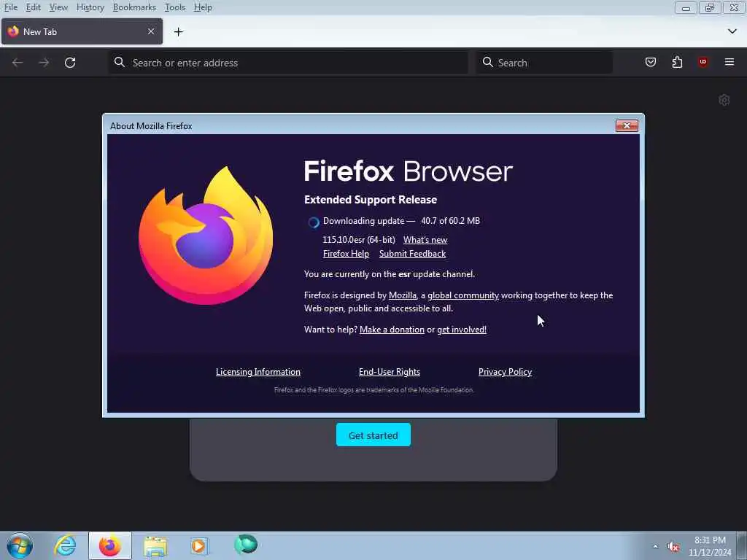Open the uBlock Origin extension icon

pyautogui.click(x=703, y=62)
